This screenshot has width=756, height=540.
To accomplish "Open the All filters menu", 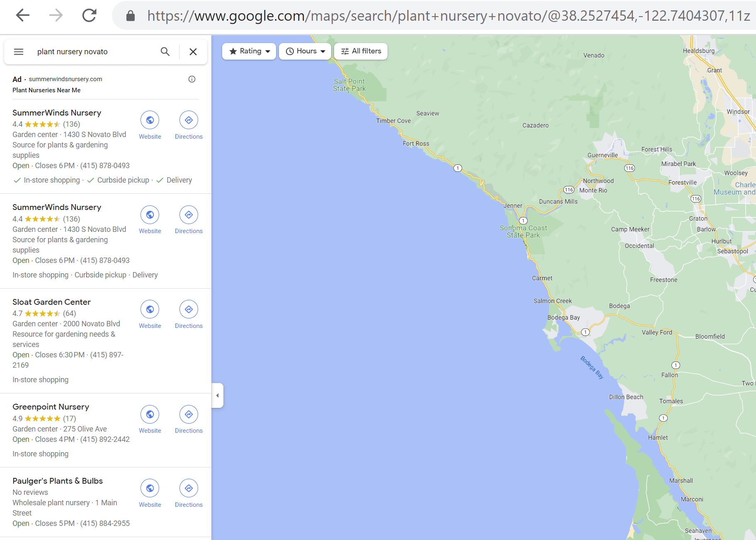I will point(361,51).
